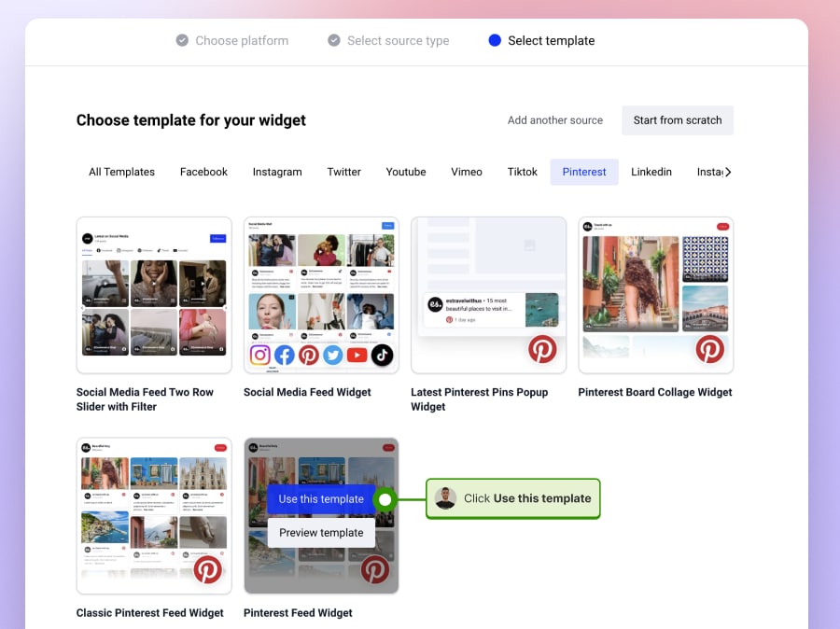Go back to Select source type step
The width and height of the screenshot is (840, 629).
tap(388, 41)
